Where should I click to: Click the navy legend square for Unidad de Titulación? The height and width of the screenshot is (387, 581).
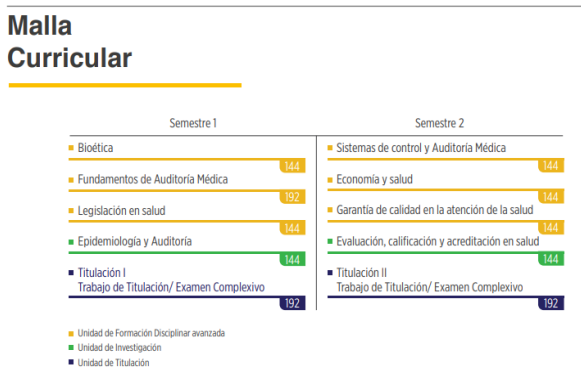(71, 362)
